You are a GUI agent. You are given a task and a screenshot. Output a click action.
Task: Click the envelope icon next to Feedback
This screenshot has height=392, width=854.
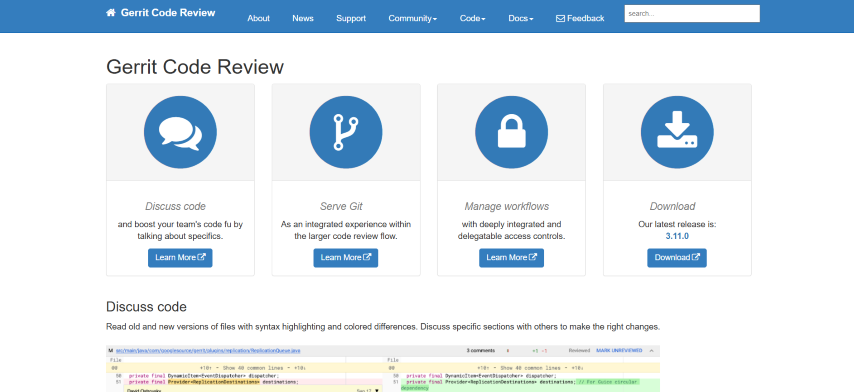coord(560,19)
